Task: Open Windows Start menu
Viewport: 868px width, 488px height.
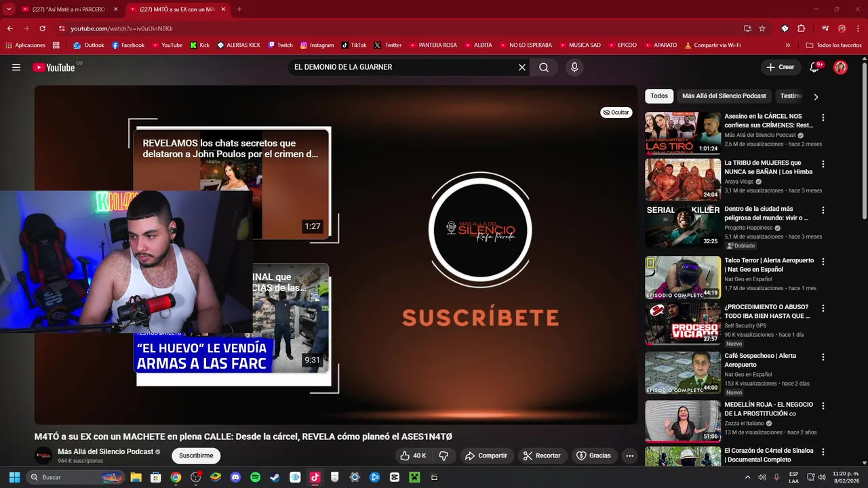Action: [14, 477]
